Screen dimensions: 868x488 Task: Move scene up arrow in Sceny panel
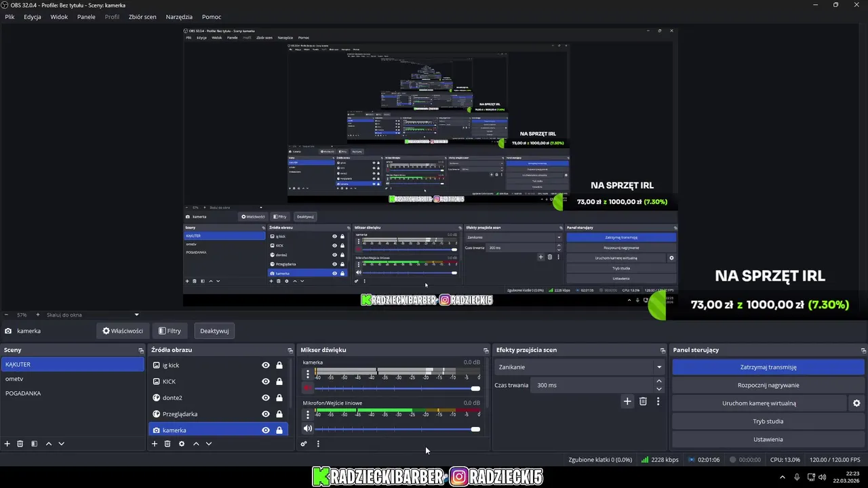pos(49,444)
